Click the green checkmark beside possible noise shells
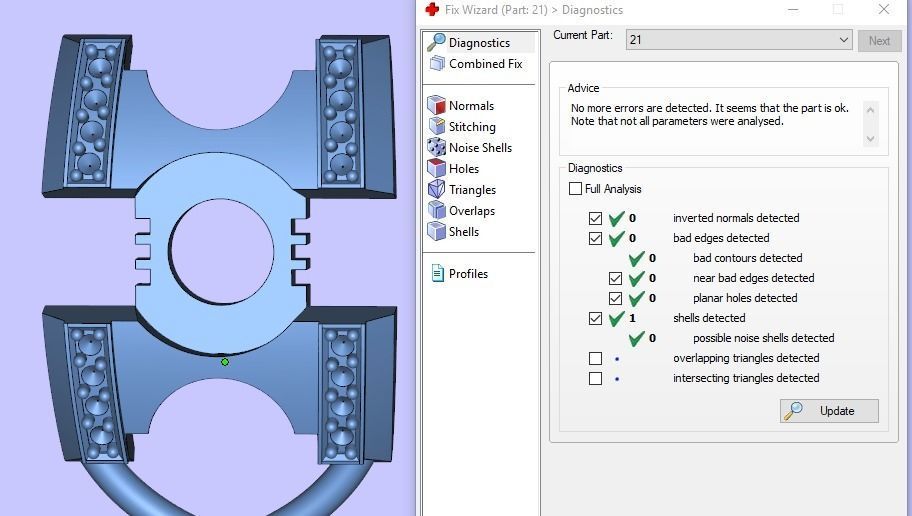 point(636,338)
